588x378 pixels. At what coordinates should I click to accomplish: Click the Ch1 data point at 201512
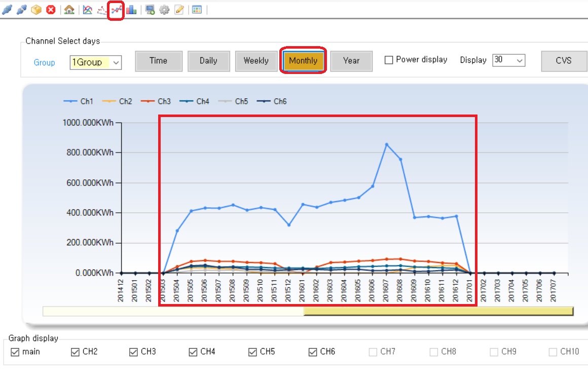(289, 225)
